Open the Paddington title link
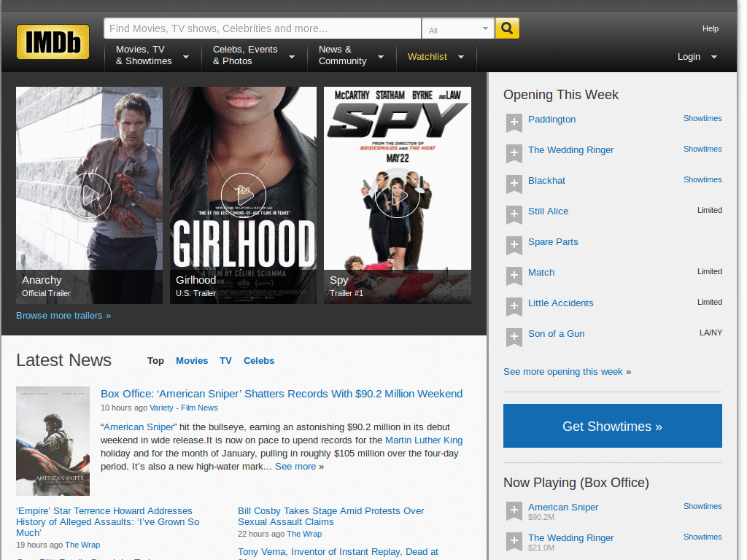 551,120
